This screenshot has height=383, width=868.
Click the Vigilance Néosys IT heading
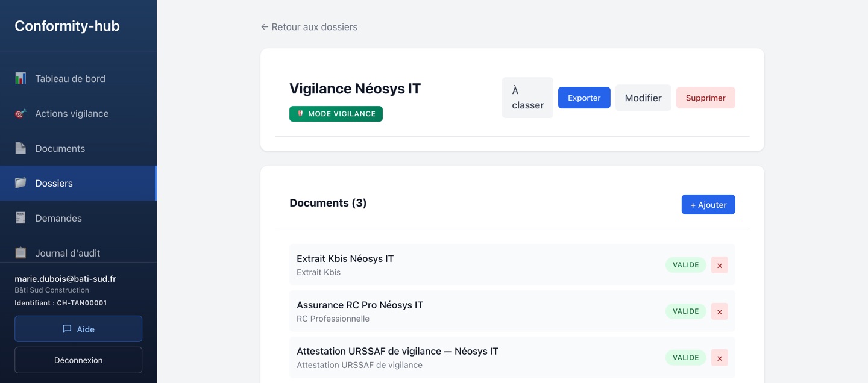[x=355, y=89]
